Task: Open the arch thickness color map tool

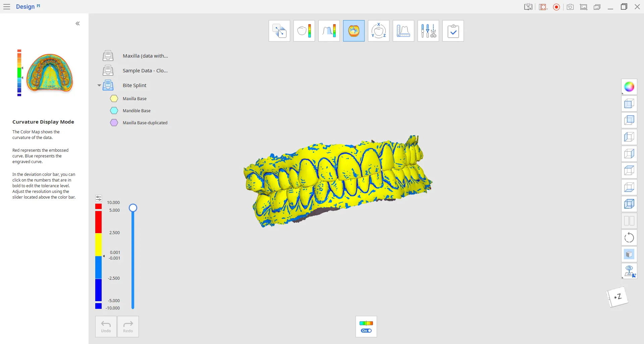Action: tap(329, 31)
